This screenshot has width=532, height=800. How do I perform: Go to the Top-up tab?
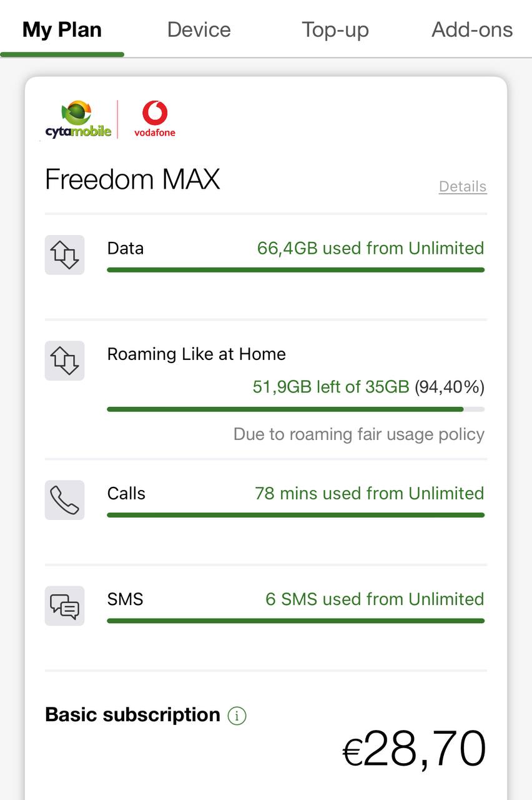(335, 29)
